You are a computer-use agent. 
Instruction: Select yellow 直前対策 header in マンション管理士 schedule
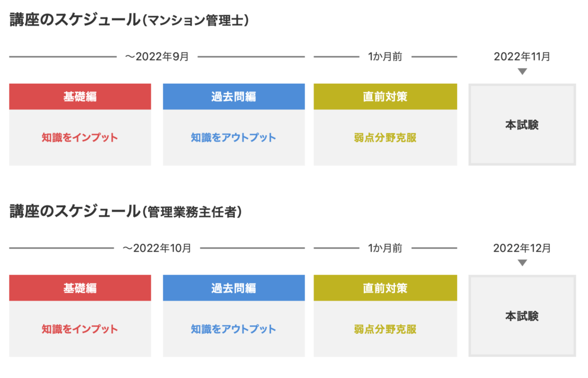coord(385,97)
